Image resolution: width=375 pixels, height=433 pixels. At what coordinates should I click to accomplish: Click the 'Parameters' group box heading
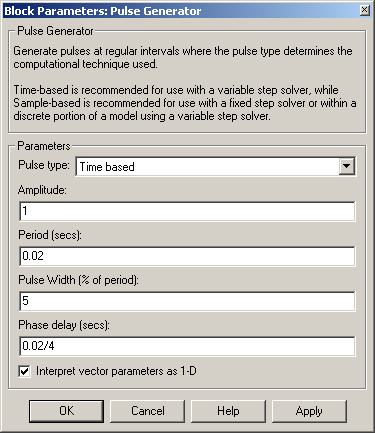click(44, 146)
